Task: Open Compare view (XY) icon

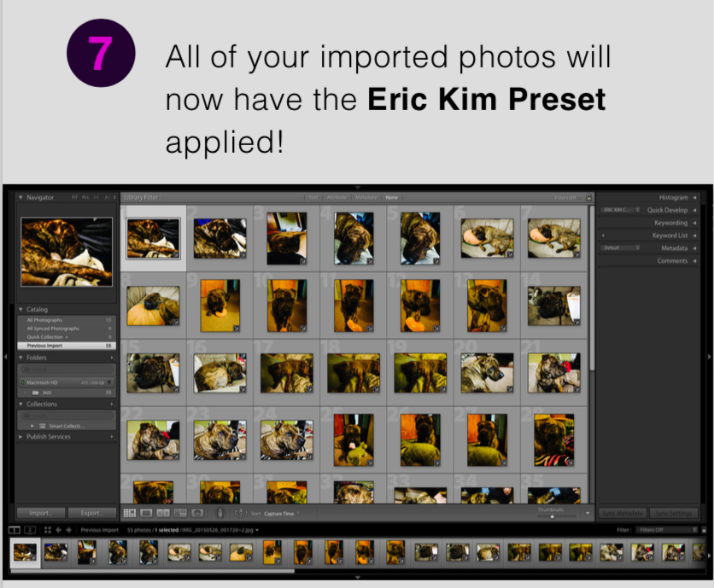Action: 162,513
